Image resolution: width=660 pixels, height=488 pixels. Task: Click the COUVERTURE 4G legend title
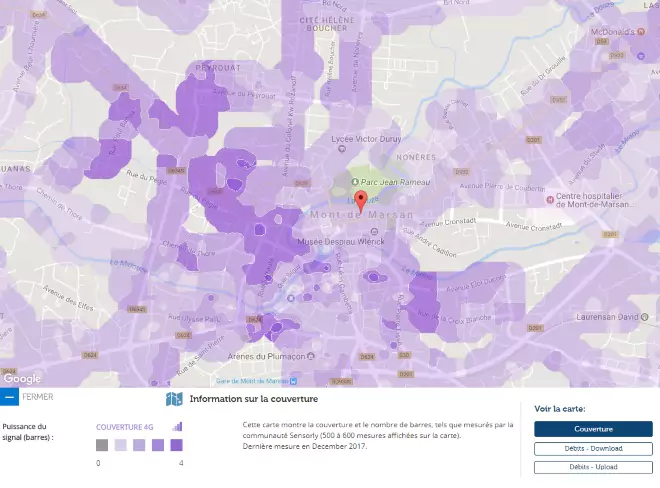(x=125, y=427)
